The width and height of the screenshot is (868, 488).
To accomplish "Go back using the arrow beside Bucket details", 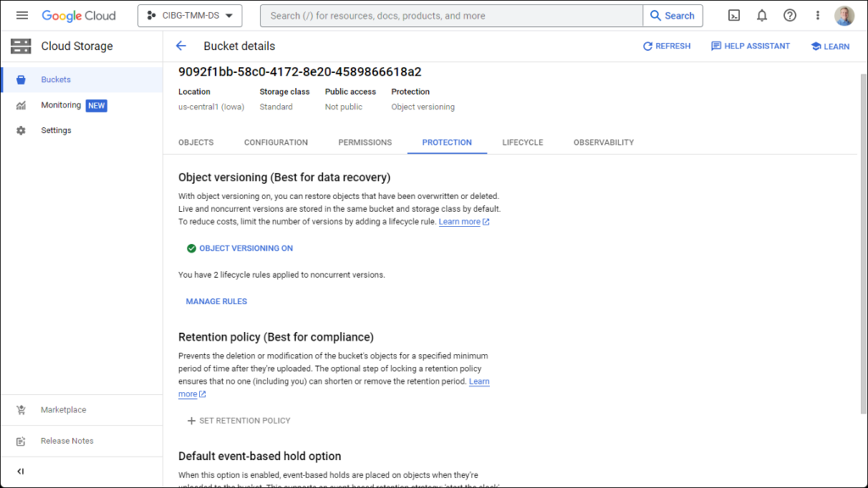I will coord(181,46).
